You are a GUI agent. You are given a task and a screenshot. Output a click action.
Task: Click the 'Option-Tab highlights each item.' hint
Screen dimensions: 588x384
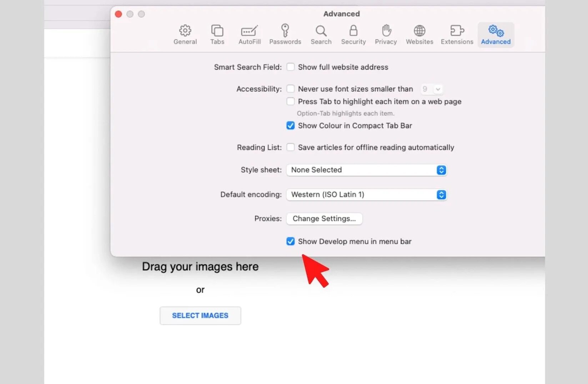(346, 113)
